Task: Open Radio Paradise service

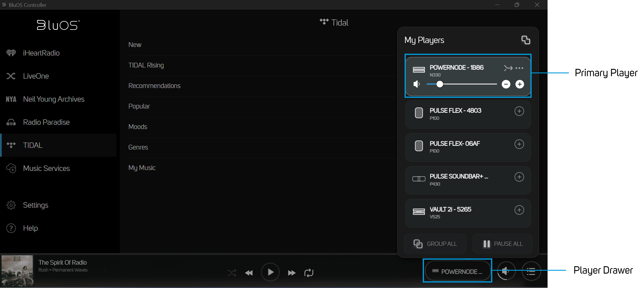Action: coord(58,122)
